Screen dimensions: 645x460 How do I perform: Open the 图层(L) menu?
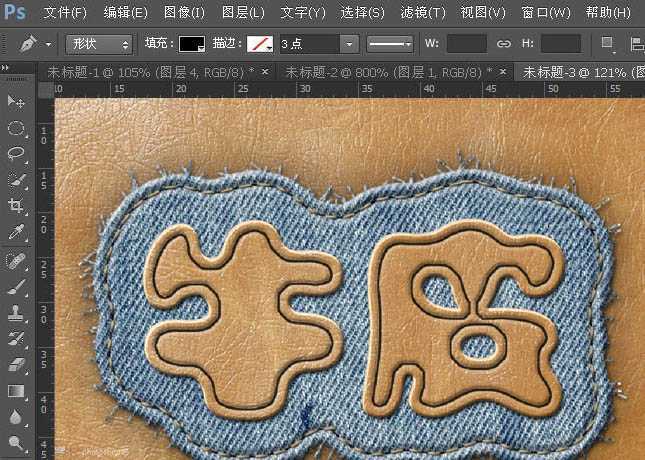click(x=243, y=13)
